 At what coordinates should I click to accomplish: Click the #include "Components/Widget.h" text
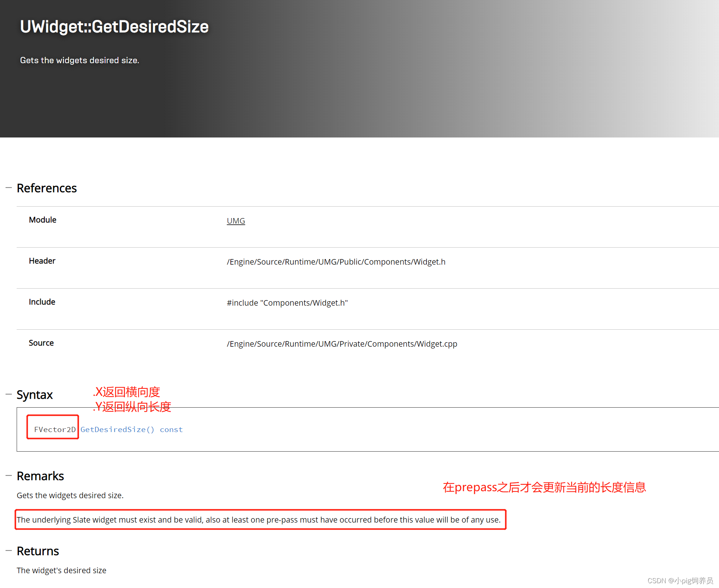[287, 303]
